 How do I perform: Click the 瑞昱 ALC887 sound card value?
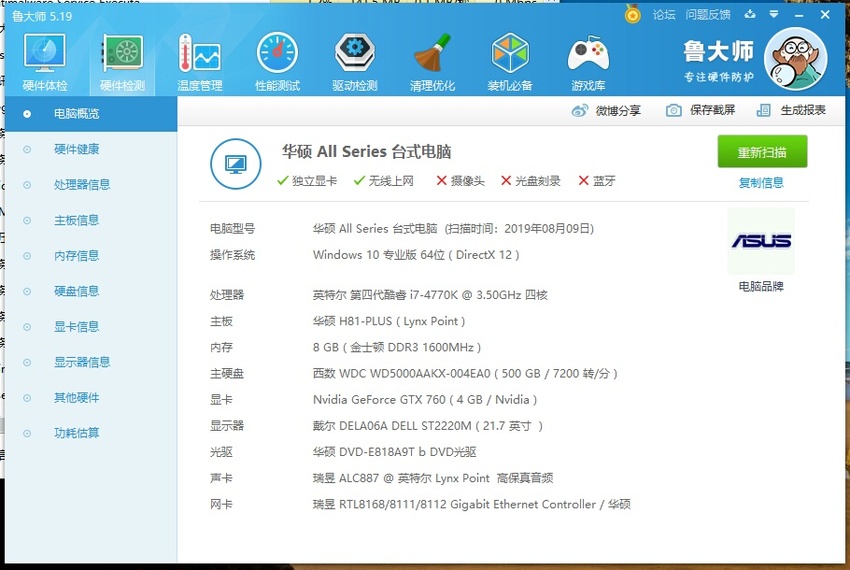point(433,478)
